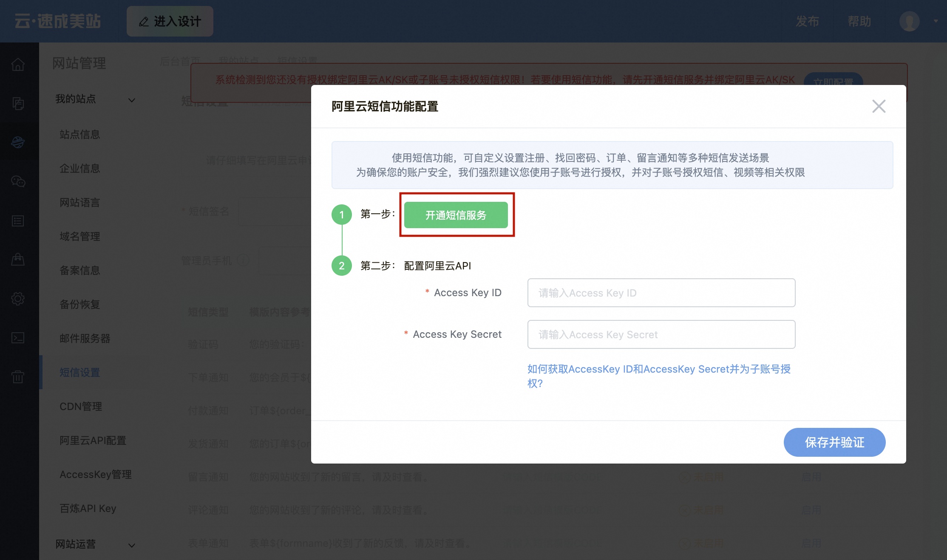Click the 网站管理 heading

[x=79, y=63]
